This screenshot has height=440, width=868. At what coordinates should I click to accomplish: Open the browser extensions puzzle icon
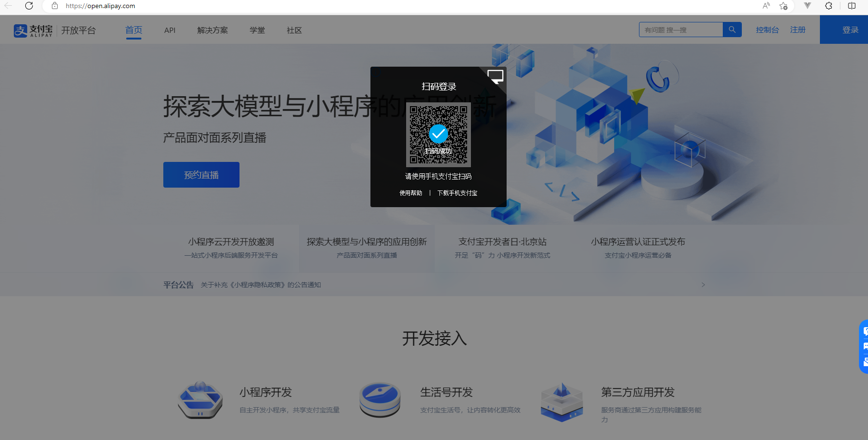(828, 6)
